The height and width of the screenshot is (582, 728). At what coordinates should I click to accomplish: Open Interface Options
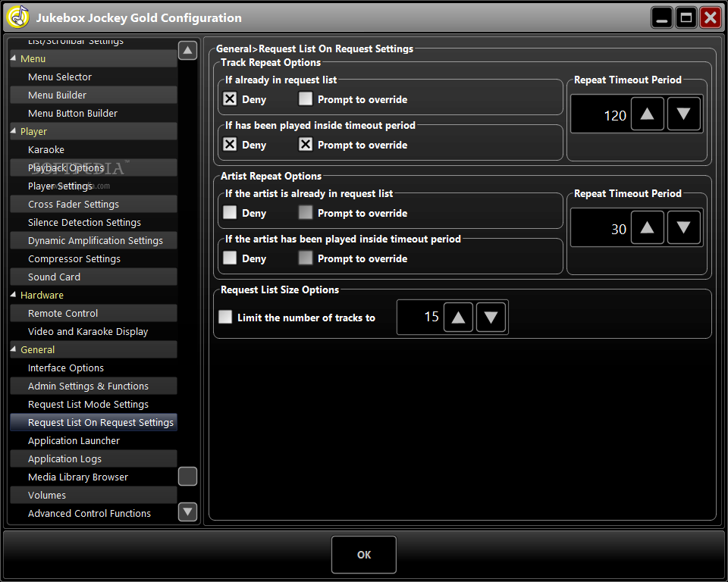[x=93, y=368]
